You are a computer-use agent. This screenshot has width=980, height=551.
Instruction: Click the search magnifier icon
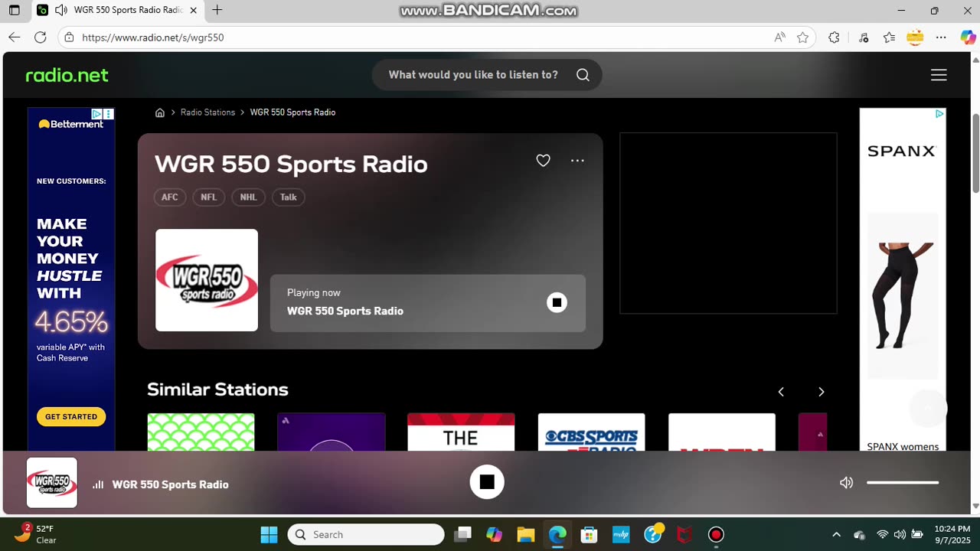click(583, 75)
